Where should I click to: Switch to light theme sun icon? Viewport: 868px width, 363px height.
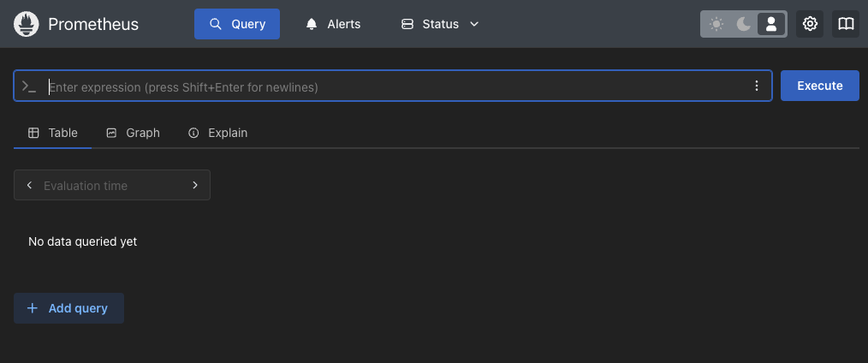[716, 24]
